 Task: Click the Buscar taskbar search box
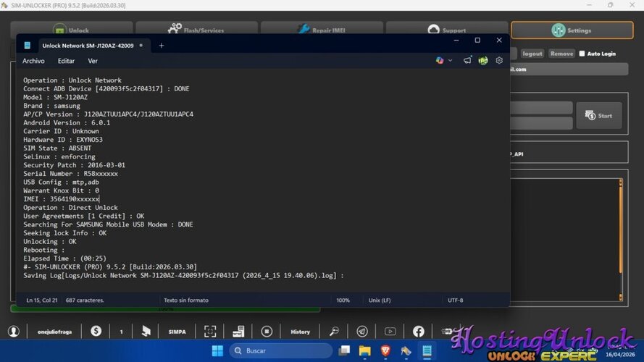tap(280, 351)
